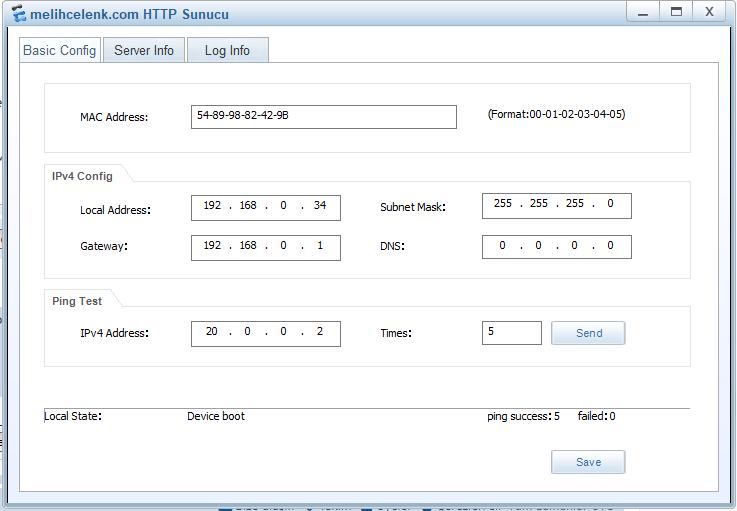Click into the DNS address field
737x511 pixels.
(x=556, y=247)
